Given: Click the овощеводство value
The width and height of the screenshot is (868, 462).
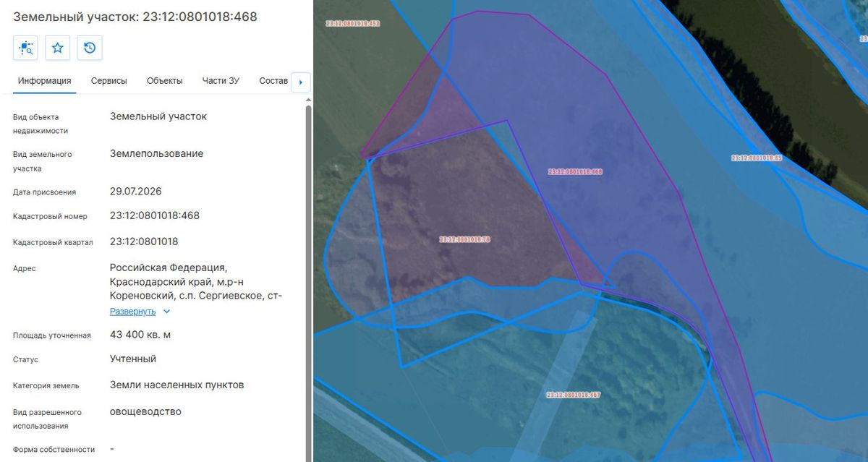Looking at the screenshot, I should coord(145,411).
